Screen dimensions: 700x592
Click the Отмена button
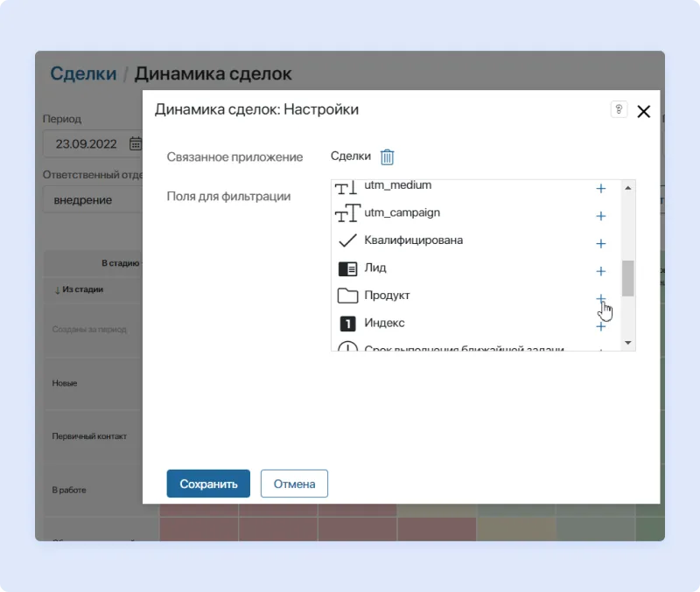pos(294,483)
